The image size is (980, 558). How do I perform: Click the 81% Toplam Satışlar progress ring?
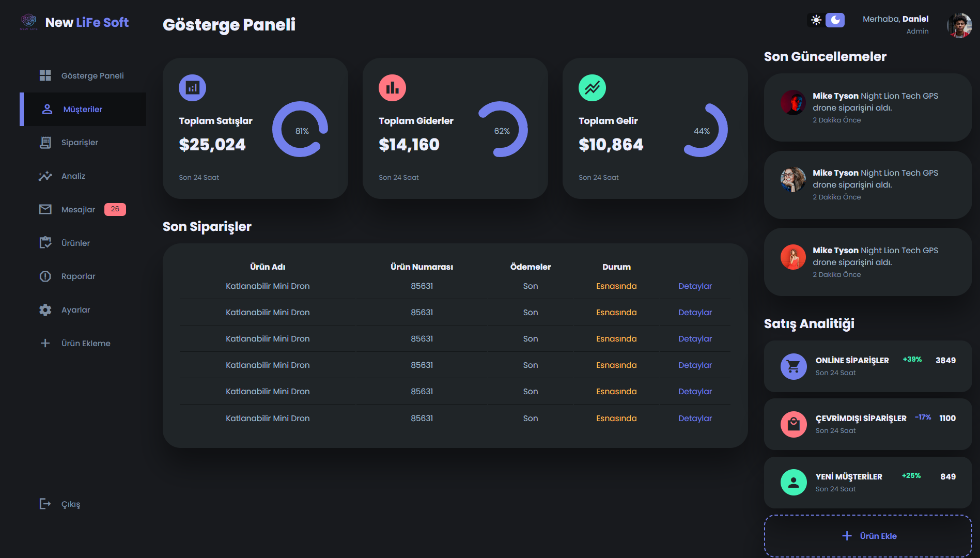[300, 129]
